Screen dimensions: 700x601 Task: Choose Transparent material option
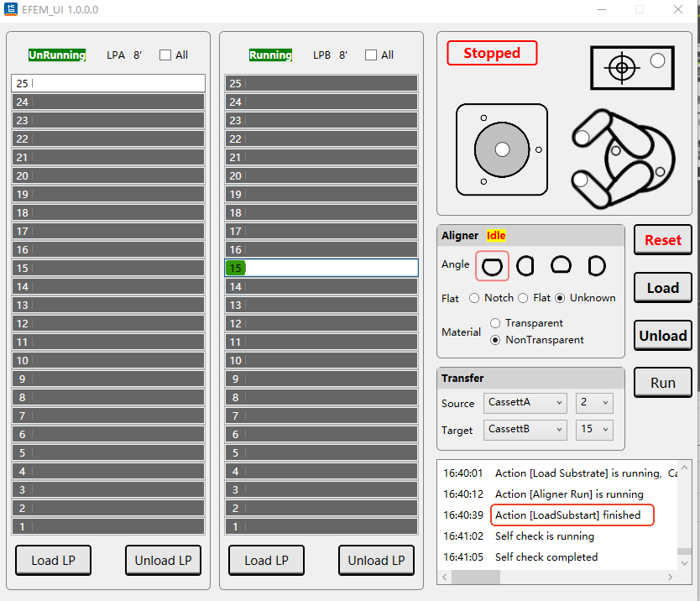pos(495,323)
